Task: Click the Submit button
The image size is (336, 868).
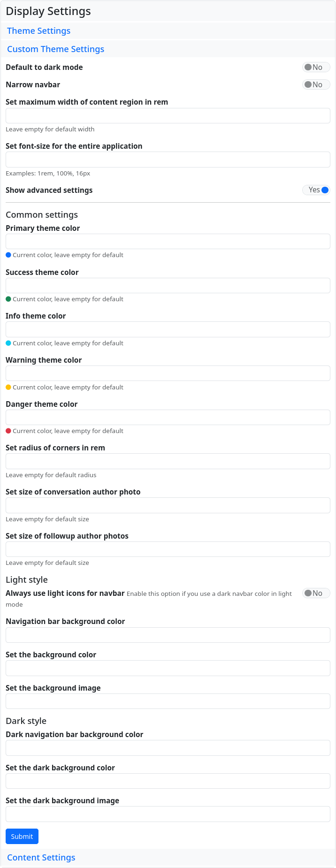Action: [22, 836]
